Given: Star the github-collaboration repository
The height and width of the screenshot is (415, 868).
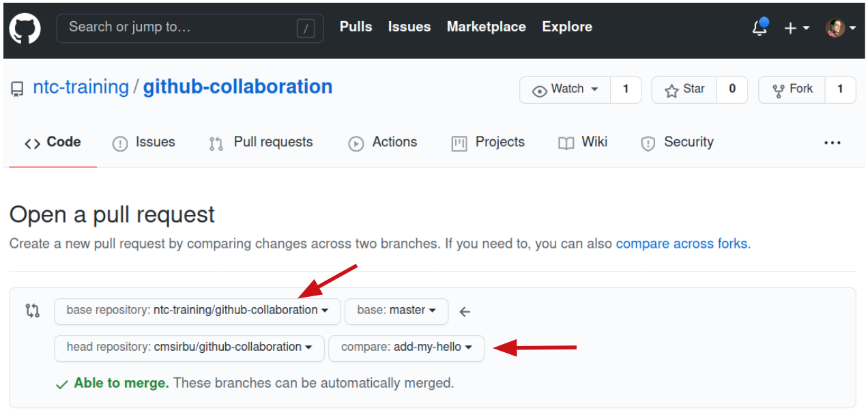Looking at the screenshot, I should 684,89.
